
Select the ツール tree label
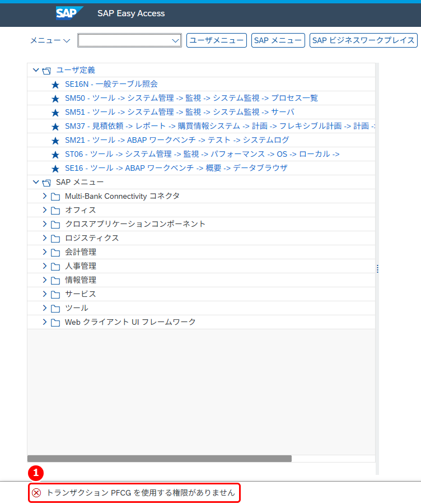(x=77, y=308)
